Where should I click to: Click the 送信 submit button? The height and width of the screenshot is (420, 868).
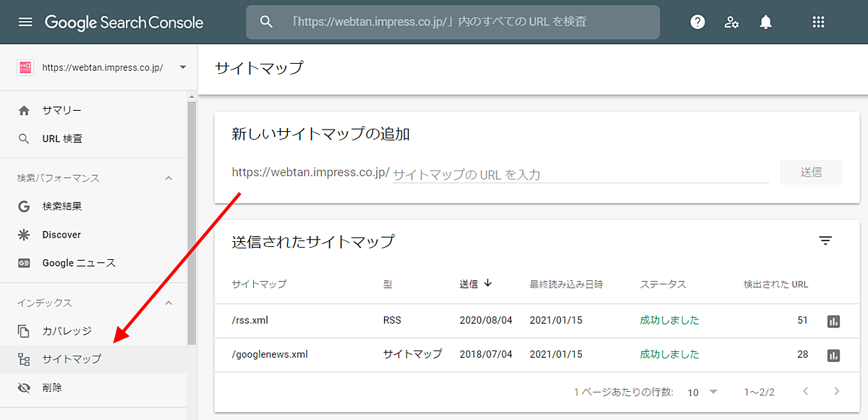(810, 172)
